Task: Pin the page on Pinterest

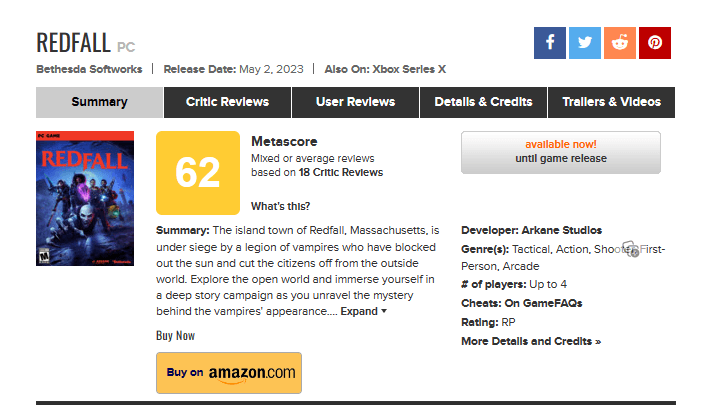Action: point(655,43)
